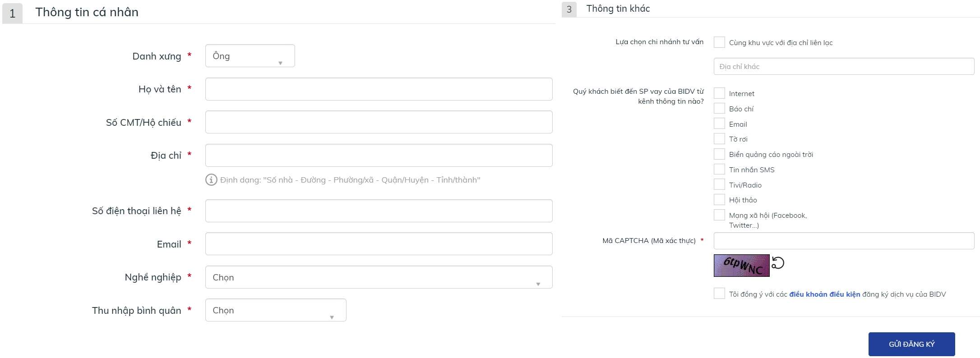Tick the Báo chí checkbox
This screenshot has width=980, height=358.
coord(719,109)
